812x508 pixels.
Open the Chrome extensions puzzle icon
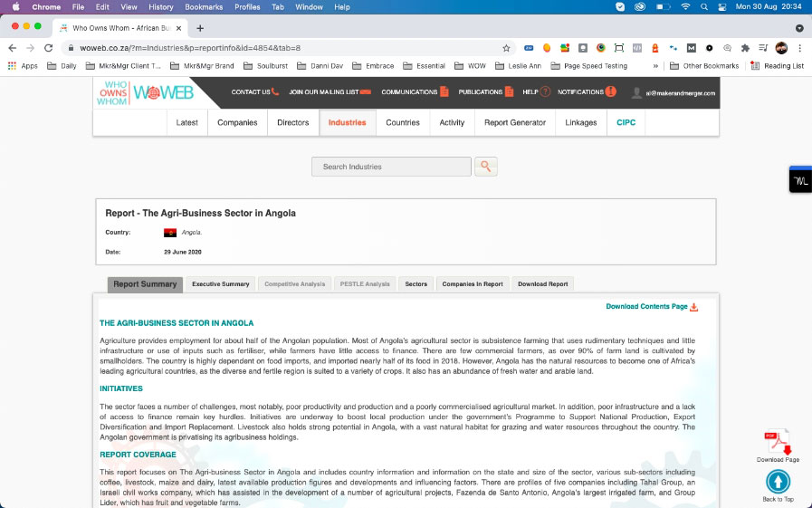[745, 48]
